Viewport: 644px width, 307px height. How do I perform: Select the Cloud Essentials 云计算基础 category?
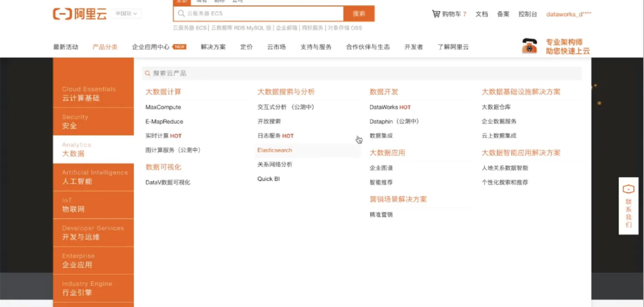tap(93, 94)
